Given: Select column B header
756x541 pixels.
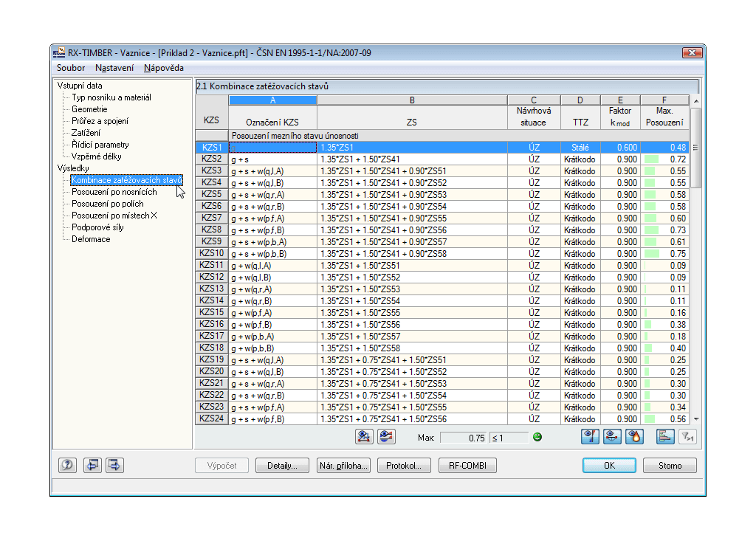Looking at the screenshot, I should click(x=412, y=100).
